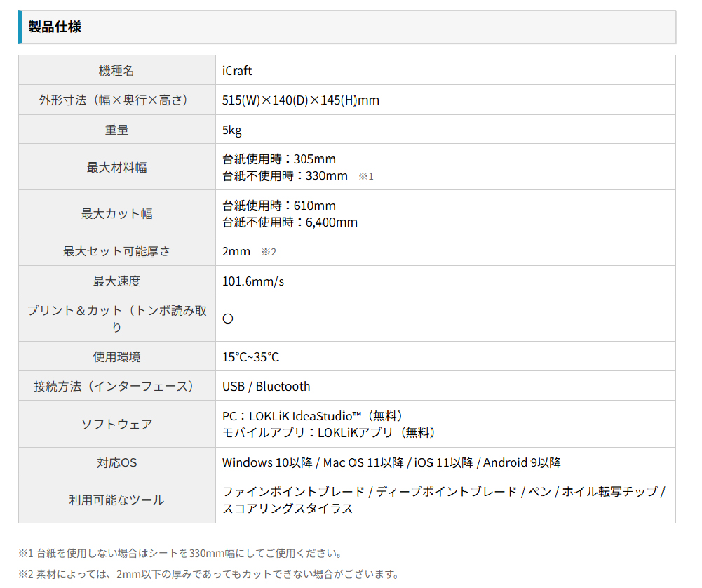Select the 利用可能なツール row label
The image size is (702, 588).
(116, 500)
